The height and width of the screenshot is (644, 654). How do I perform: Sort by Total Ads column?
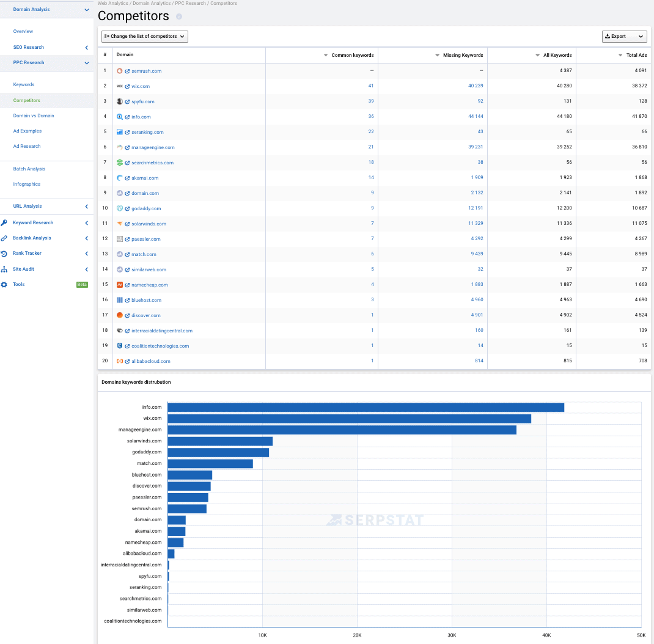click(x=633, y=55)
